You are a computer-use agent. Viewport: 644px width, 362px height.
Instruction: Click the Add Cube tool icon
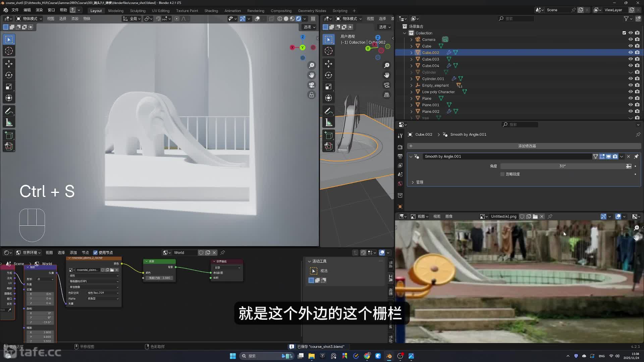pyautogui.click(x=9, y=135)
